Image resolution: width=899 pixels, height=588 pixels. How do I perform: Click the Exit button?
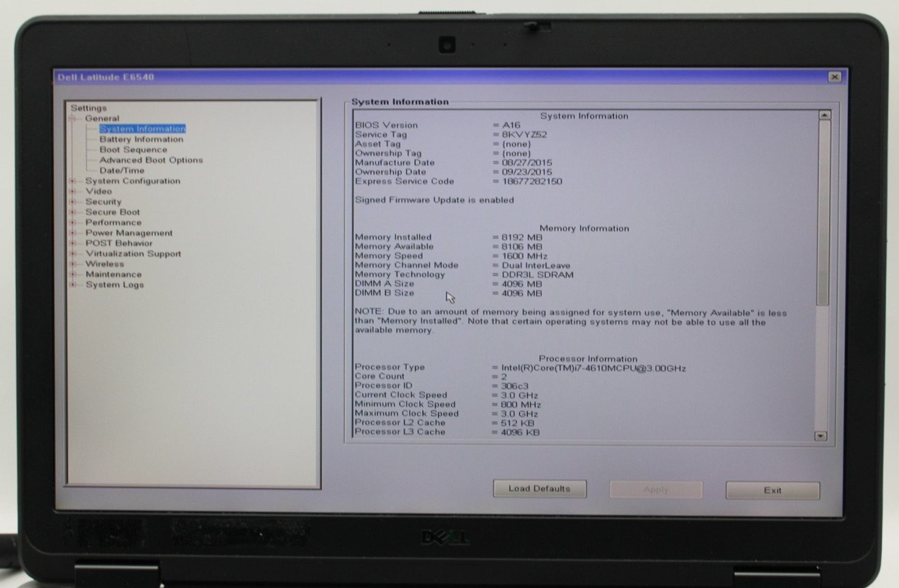[773, 490]
